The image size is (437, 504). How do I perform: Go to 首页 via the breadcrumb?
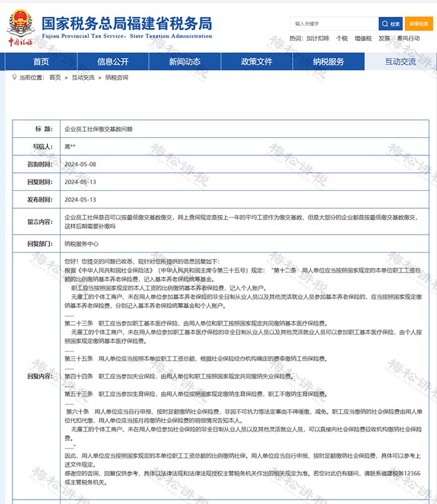(55, 78)
